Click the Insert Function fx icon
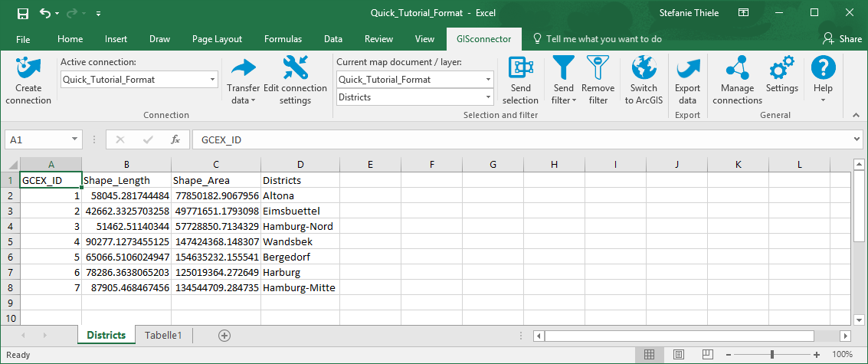Image resolution: width=868 pixels, height=364 pixels. [175, 140]
